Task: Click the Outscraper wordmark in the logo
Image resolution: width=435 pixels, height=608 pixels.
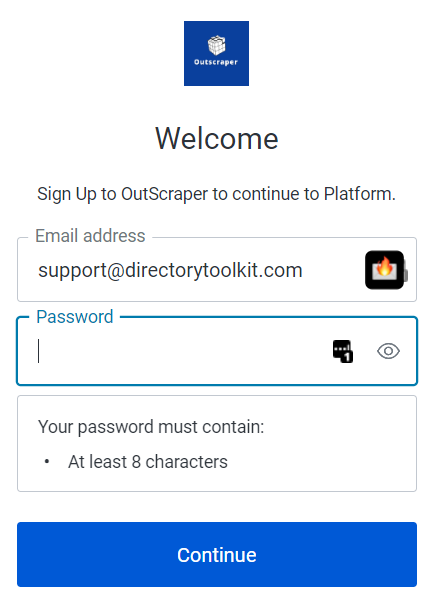Action: (216, 62)
